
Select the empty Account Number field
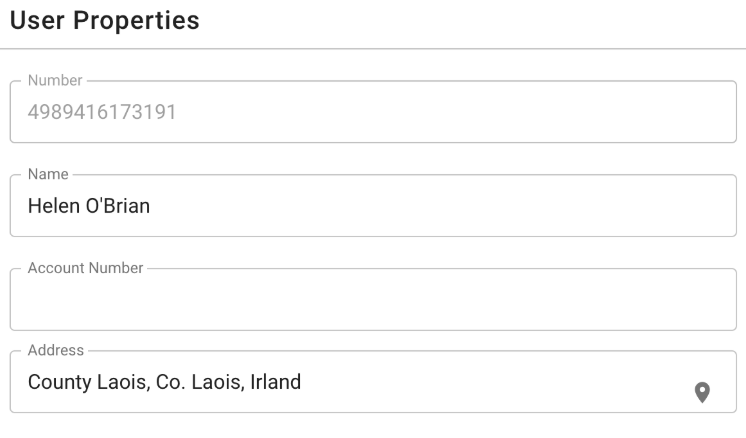[x=373, y=299]
